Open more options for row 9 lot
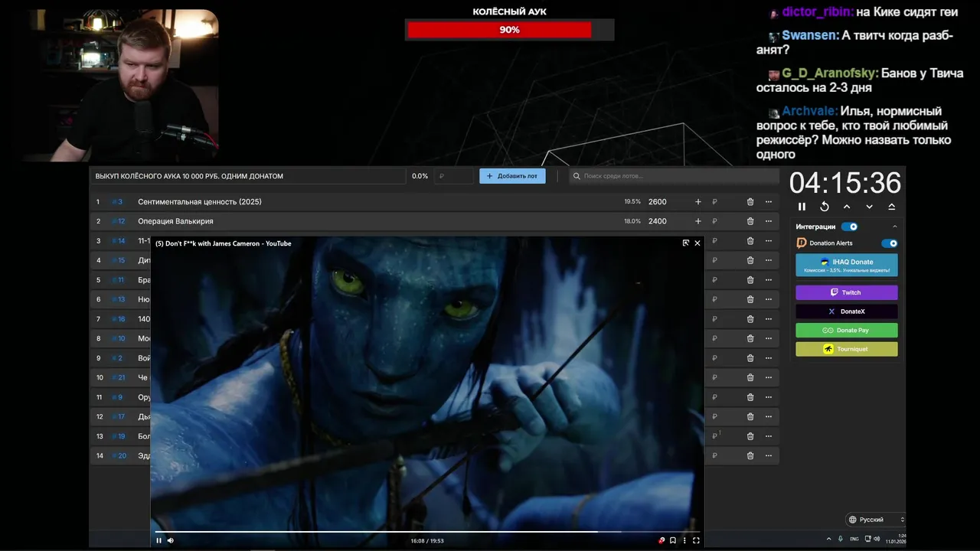 [769, 358]
